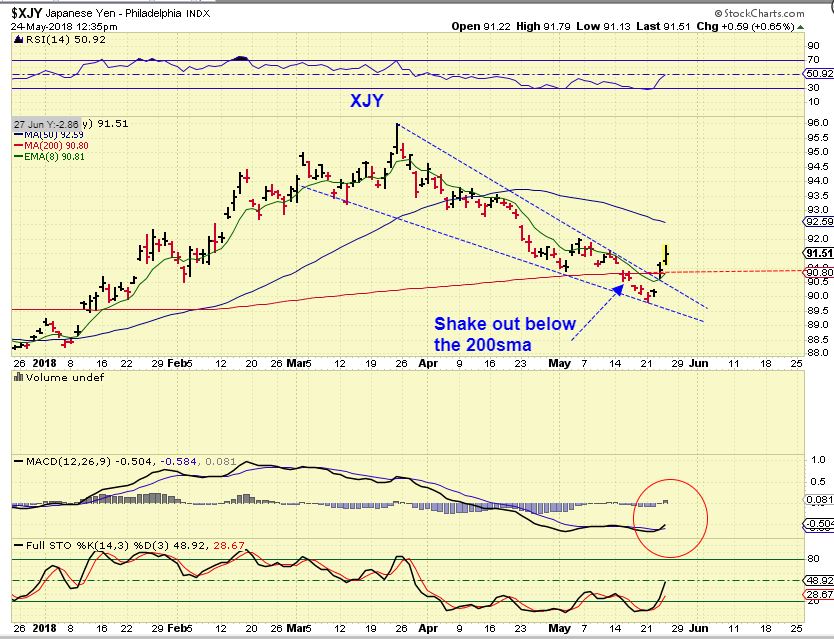Click Jun on the price panel date axis

(x=698, y=363)
